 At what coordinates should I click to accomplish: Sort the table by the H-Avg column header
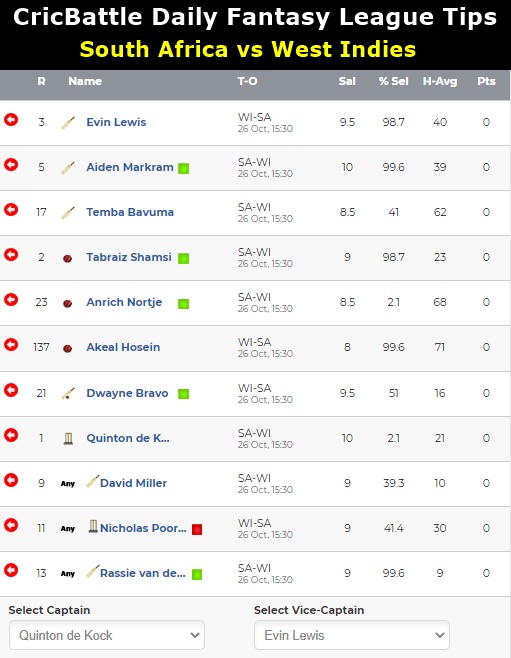click(x=440, y=81)
